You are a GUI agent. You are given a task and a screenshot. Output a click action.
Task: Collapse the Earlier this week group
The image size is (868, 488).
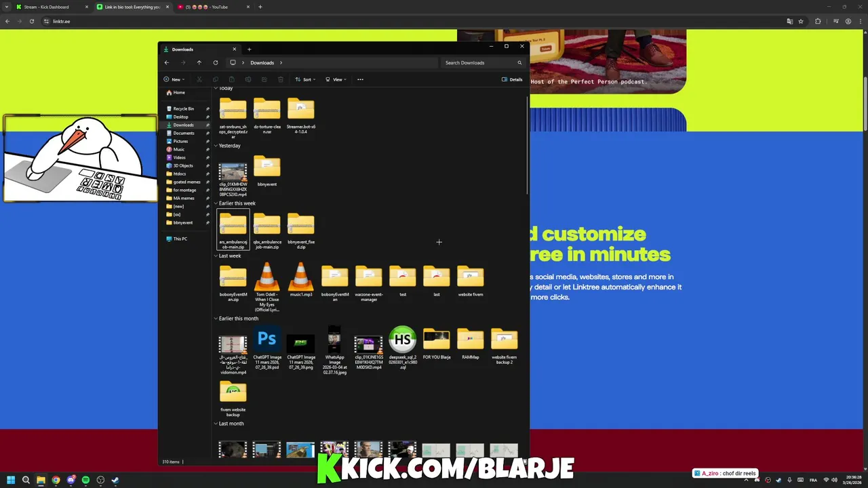pos(216,203)
